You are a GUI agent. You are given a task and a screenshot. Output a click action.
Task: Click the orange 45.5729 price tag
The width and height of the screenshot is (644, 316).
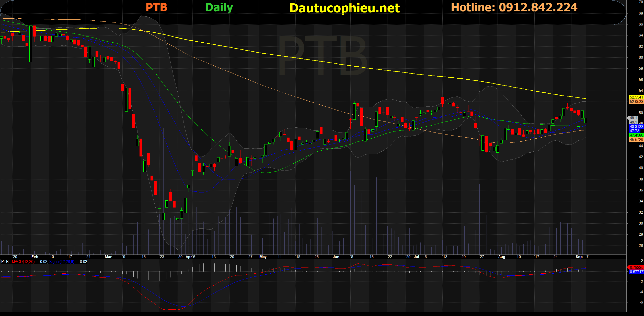[x=636, y=140]
